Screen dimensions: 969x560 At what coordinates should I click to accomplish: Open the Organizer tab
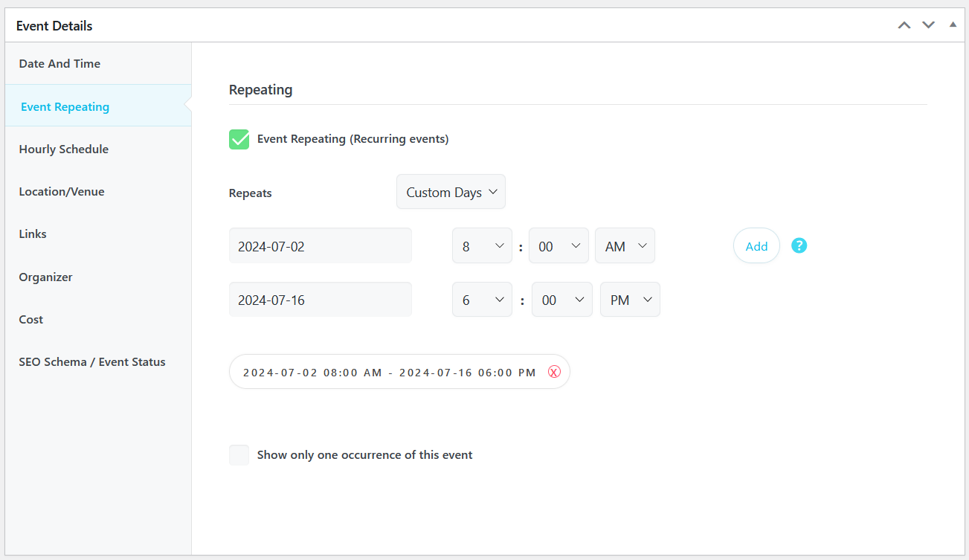click(x=98, y=277)
